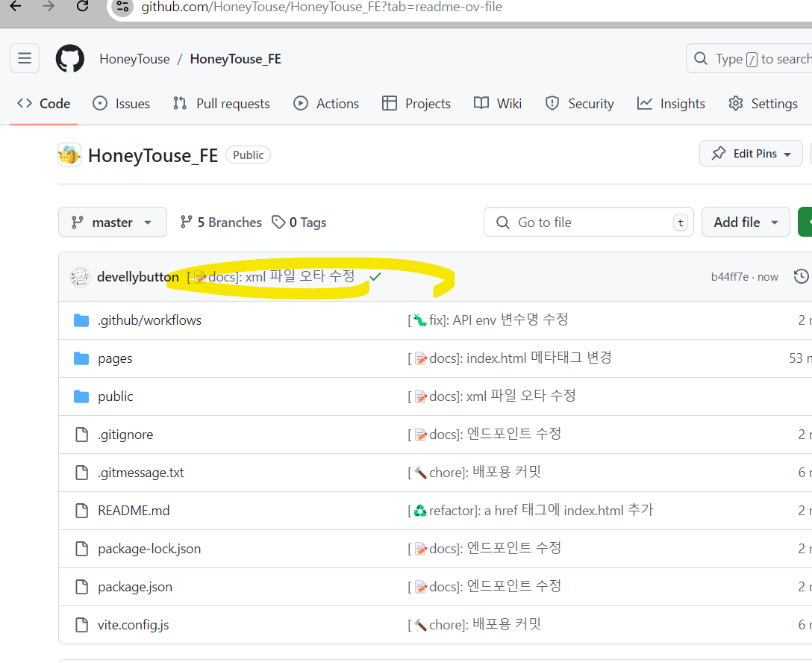Expand the Edit Pins dropdown
812x663 pixels.
click(751, 154)
